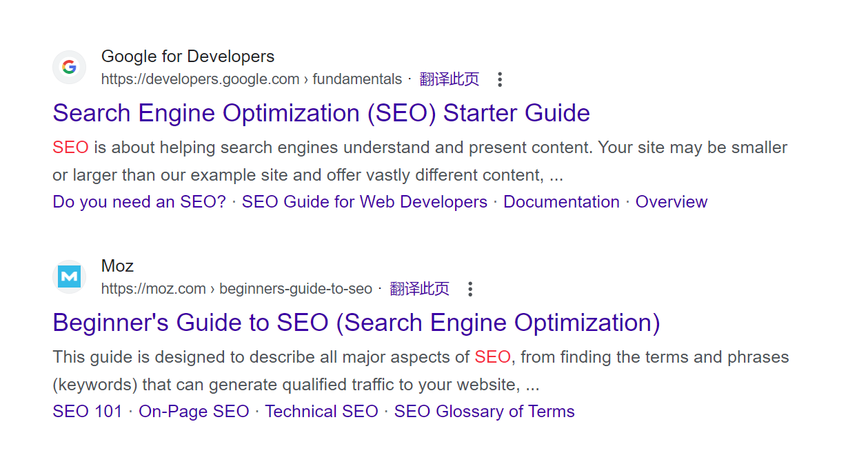
Task: Open the SEO Starter Guide result
Action: (321, 112)
